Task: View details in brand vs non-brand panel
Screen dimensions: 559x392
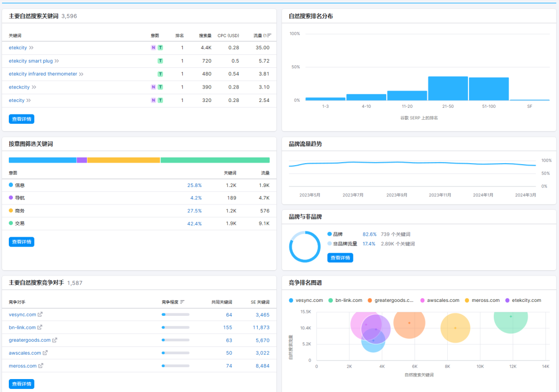Action: tap(340, 257)
